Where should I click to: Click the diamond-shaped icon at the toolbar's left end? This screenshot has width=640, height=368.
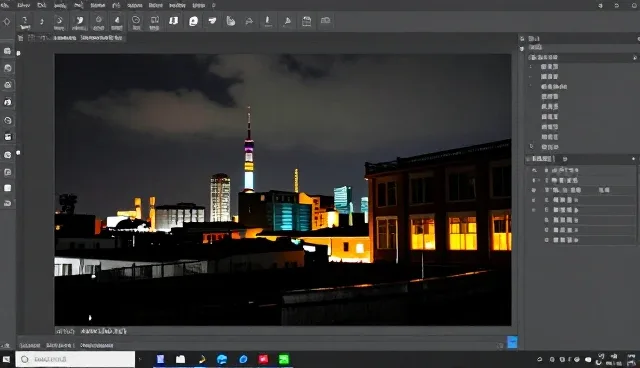point(7,22)
